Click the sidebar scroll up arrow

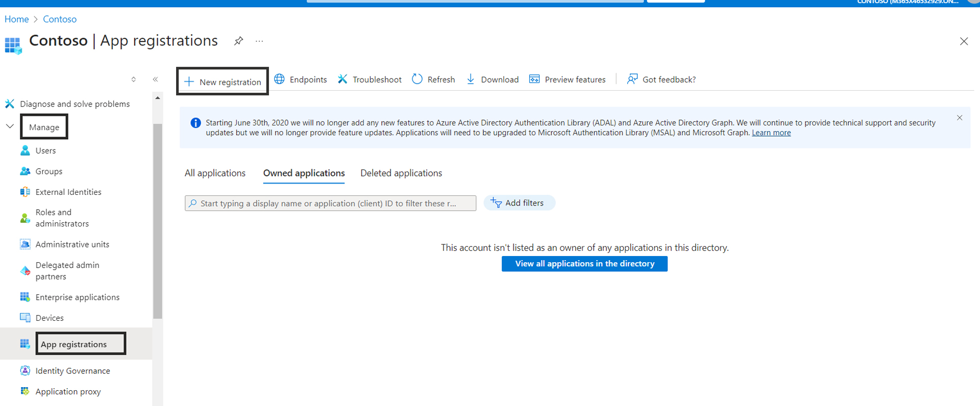[158, 97]
